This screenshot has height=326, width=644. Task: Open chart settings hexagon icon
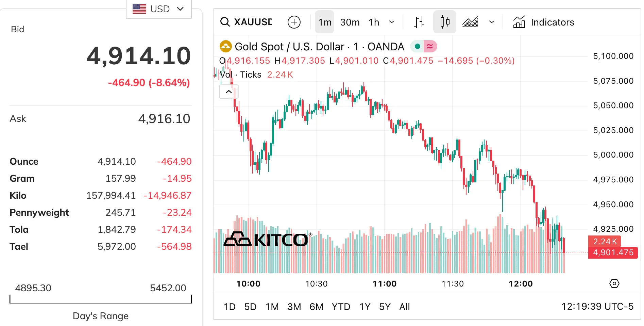pyautogui.click(x=614, y=283)
